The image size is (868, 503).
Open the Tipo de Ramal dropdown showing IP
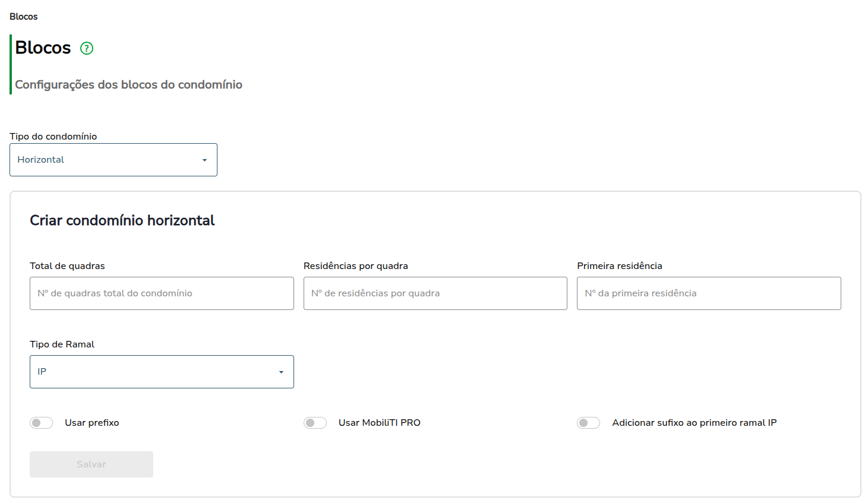click(162, 372)
